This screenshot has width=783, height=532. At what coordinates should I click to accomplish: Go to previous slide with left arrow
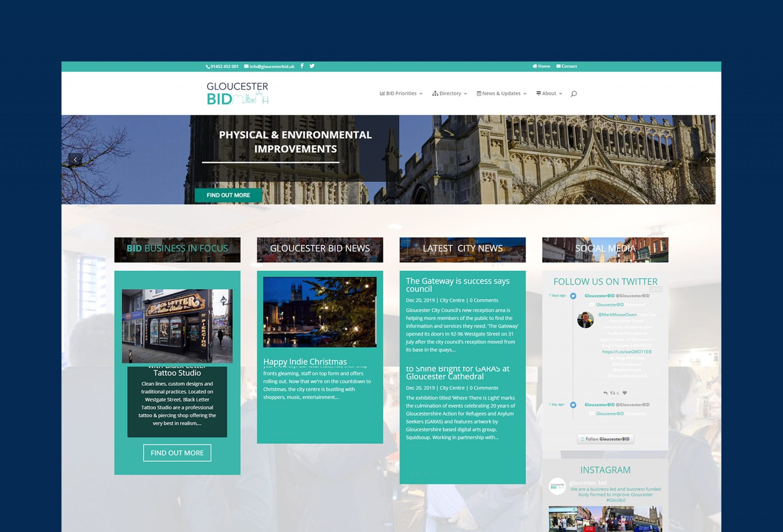coord(75,159)
